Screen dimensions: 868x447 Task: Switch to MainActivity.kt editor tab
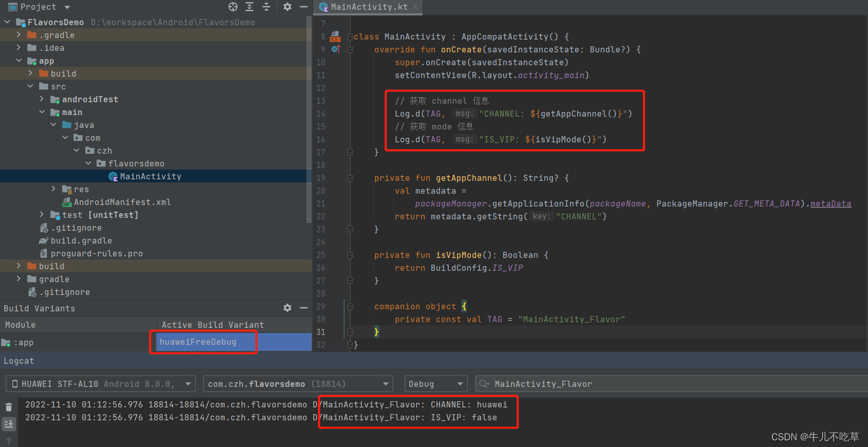pyautogui.click(x=369, y=7)
